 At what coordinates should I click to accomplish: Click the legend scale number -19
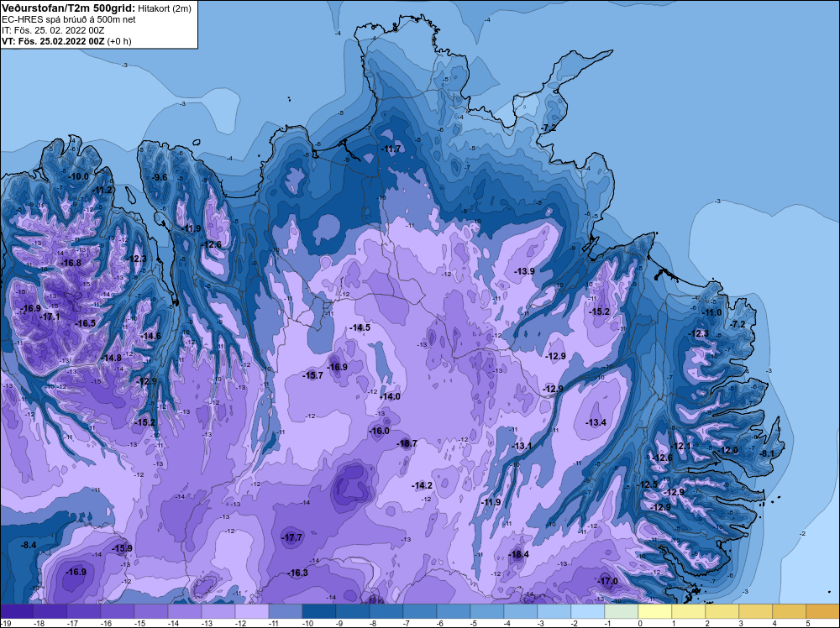5,623
